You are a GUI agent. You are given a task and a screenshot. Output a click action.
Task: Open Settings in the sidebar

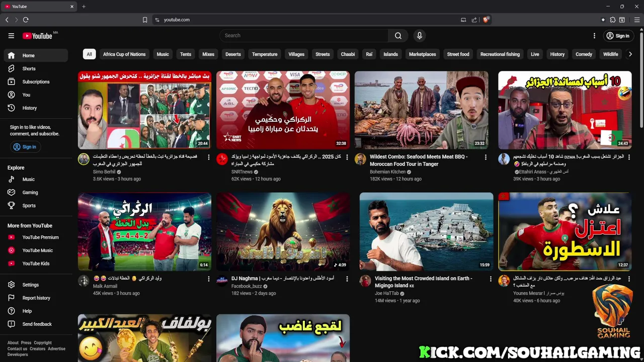point(36,285)
